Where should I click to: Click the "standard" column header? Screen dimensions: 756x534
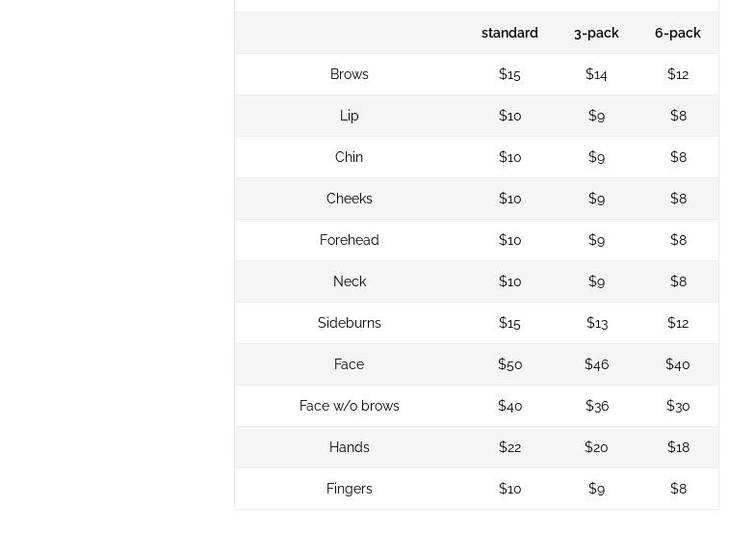(x=509, y=33)
